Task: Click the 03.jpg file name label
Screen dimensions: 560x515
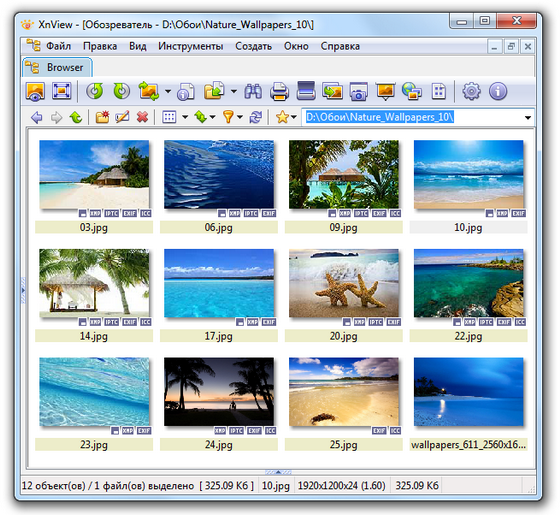Action: (94, 228)
